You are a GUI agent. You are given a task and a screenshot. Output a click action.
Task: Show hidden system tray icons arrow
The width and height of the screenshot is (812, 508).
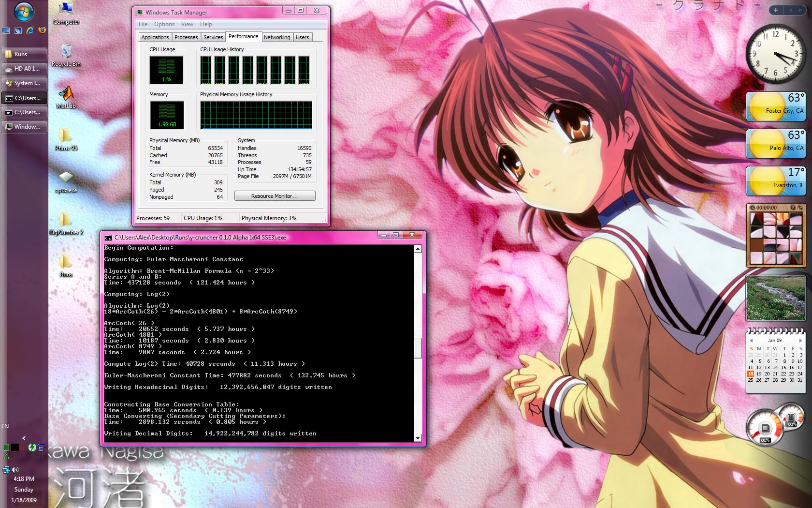tap(24, 438)
